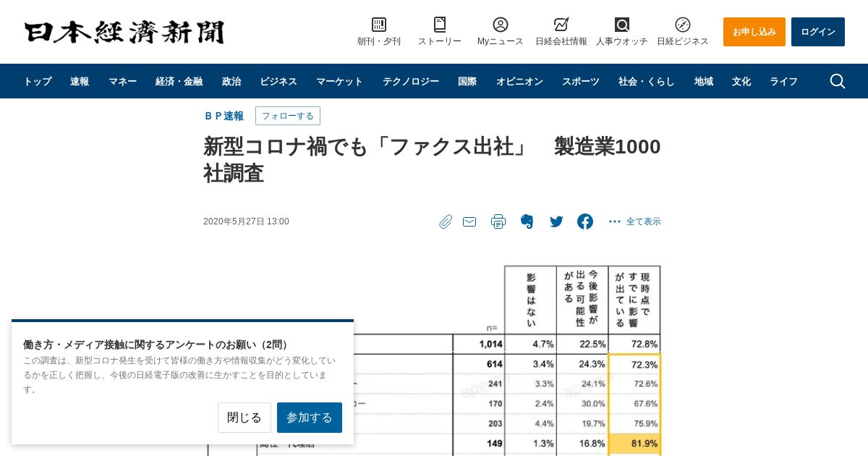Image resolution: width=868 pixels, height=456 pixels.
Task: Go to トップ navigation item
Action: pos(38,81)
